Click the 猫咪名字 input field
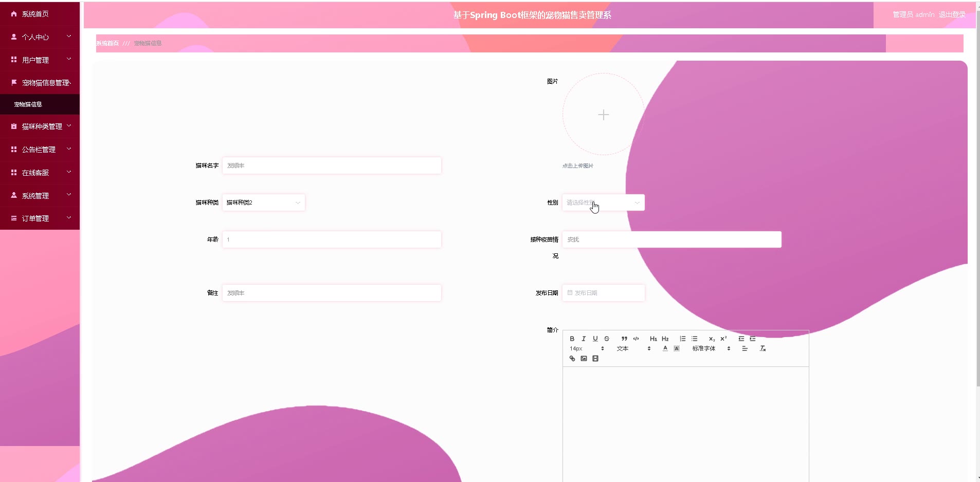Viewport: 980px width, 482px height. [x=332, y=165]
